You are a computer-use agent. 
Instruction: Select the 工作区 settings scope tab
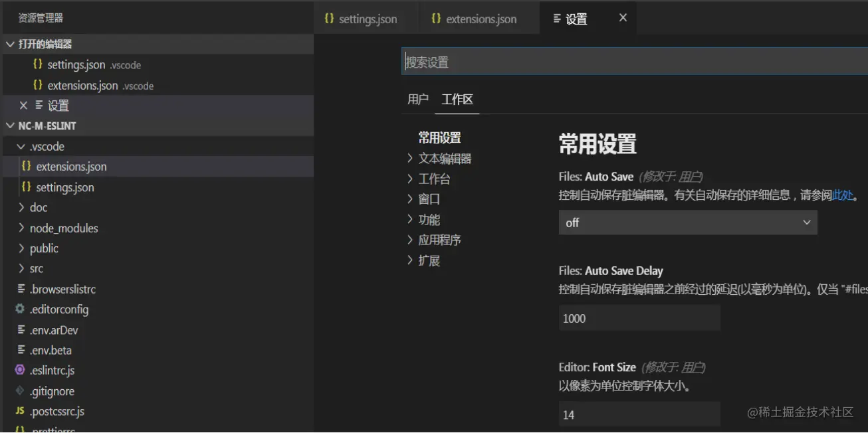(457, 99)
